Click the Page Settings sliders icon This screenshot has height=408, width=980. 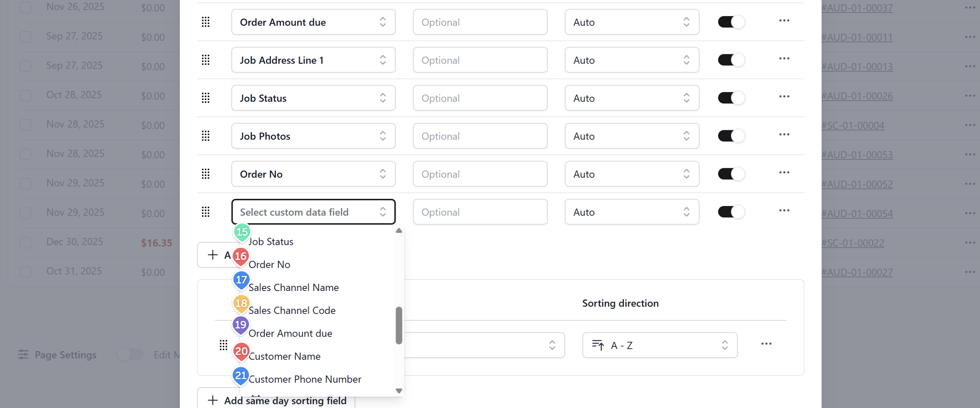[23, 355]
